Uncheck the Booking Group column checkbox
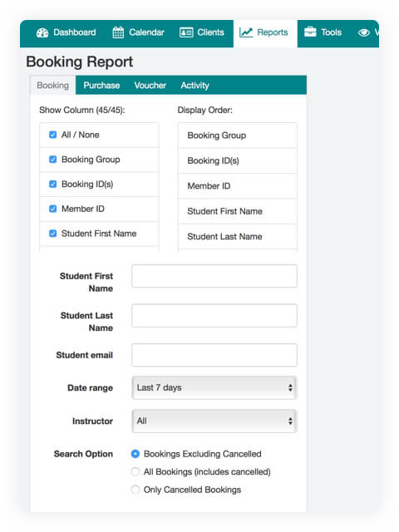 point(53,159)
